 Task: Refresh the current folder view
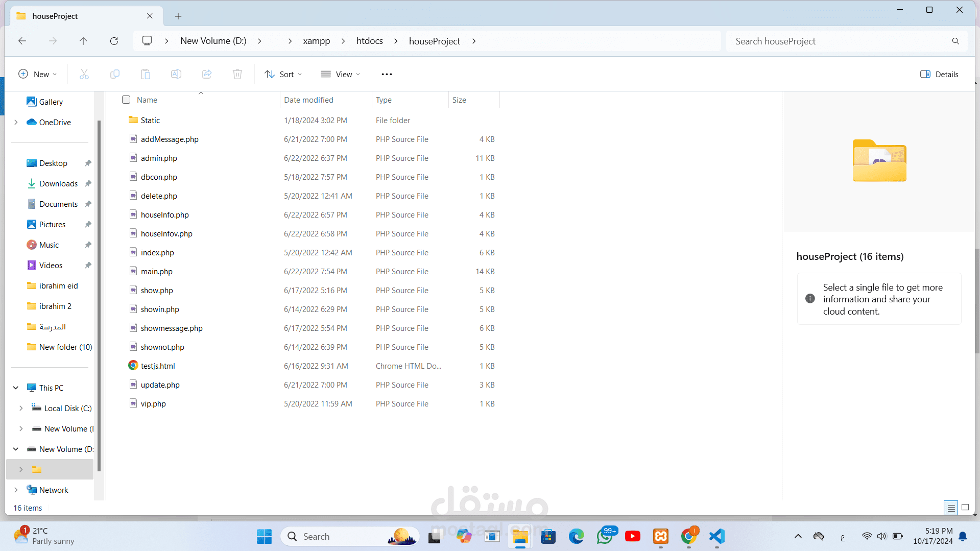pos(114,41)
